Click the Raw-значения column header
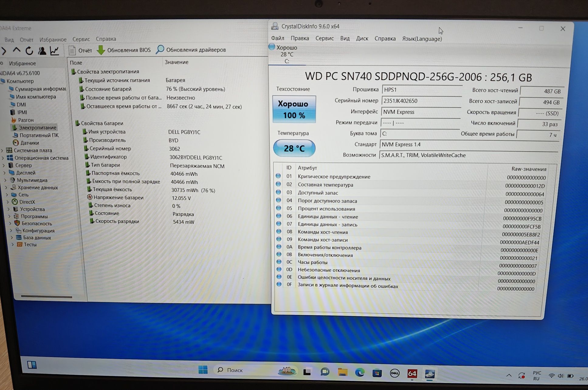Screen dimensions: 588x390 click(529, 169)
